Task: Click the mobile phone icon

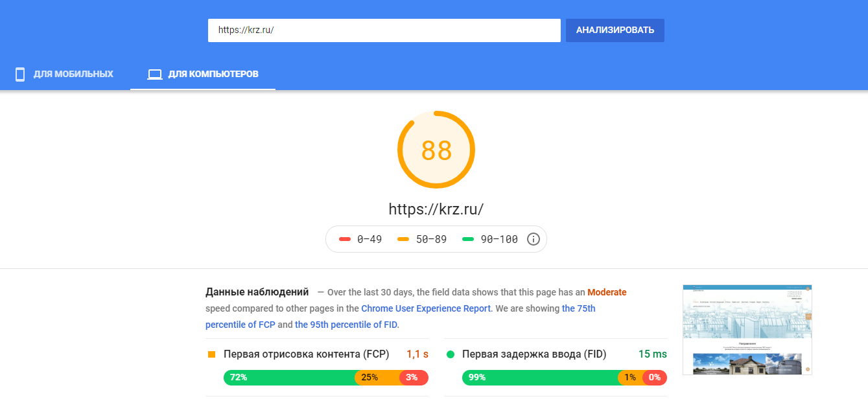Action: pos(20,74)
